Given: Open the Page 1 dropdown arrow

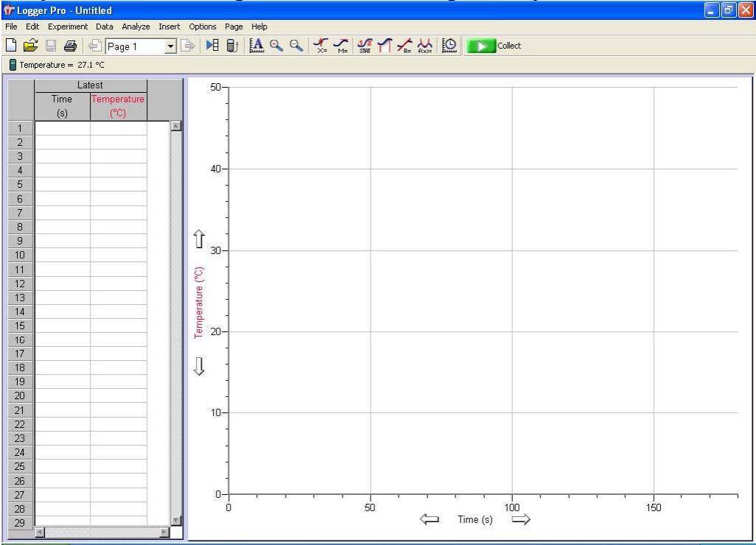Looking at the screenshot, I should 170,46.
